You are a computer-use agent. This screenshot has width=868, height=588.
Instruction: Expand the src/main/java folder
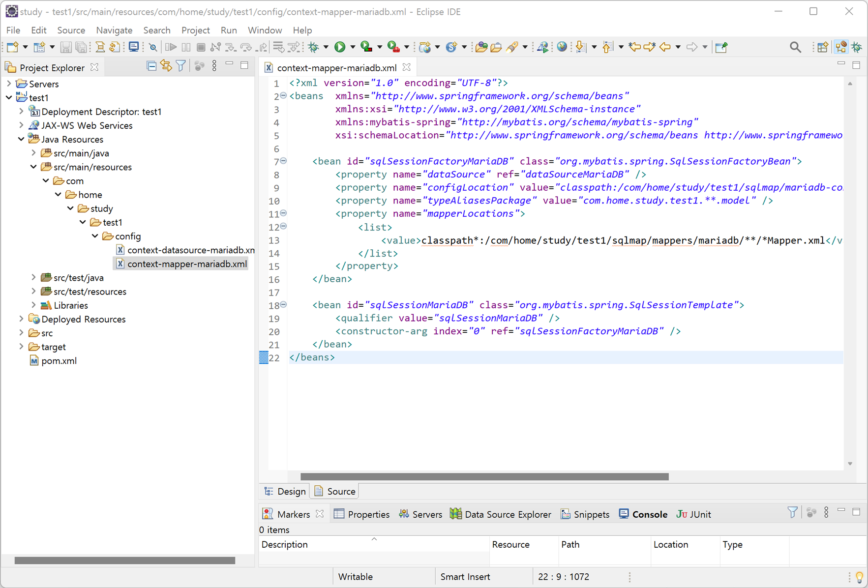33,153
